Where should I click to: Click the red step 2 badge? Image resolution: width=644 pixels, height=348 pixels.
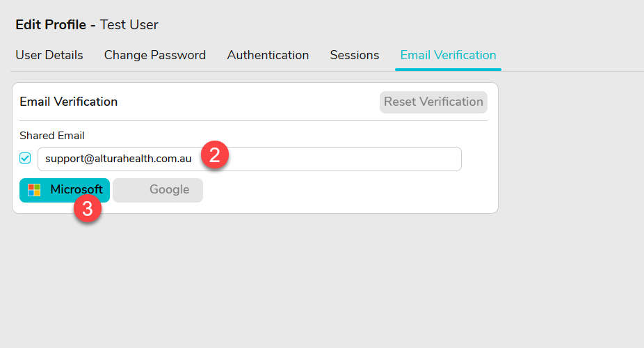[x=215, y=155]
